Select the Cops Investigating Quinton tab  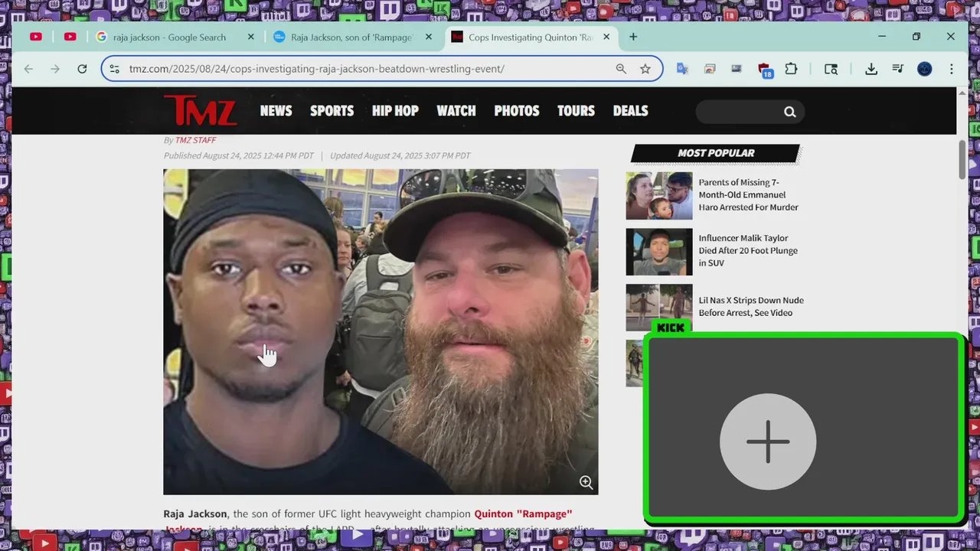tap(531, 37)
